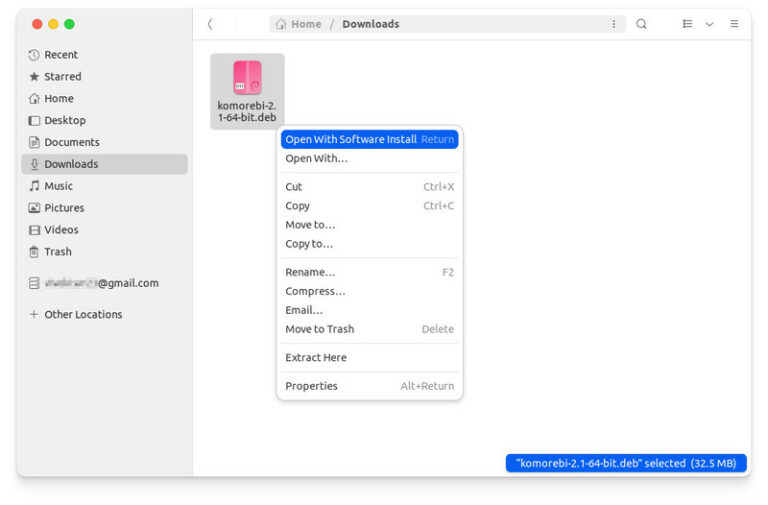Image resolution: width=768 pixels, height=505 pixels.
Task: Select the komorebi .deb package icon
Action: click(247, 78)
